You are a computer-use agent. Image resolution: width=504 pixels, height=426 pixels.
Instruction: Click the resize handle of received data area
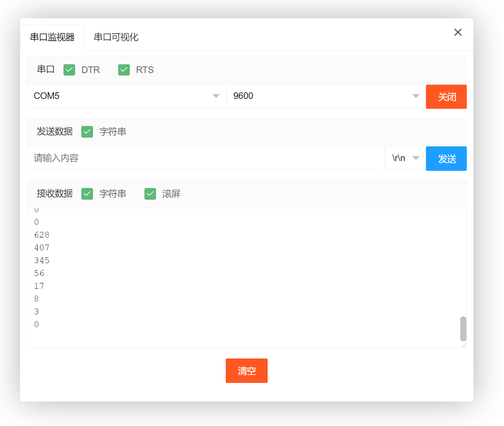point(464,345)
